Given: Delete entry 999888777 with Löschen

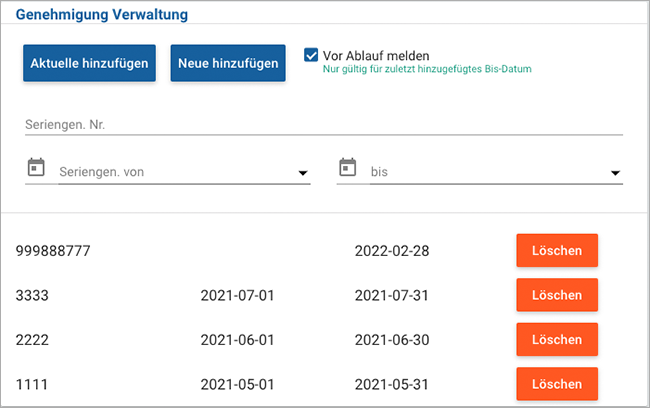Looking at the screenshot, I should tap(557, 250).
